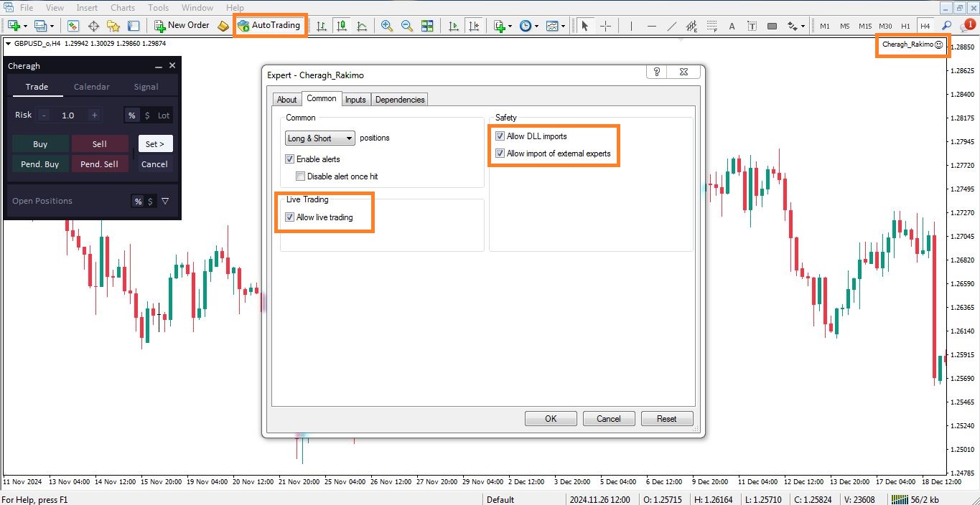Image resolution: width=980 pixels, height=505 pixels.
Task: Click the AutoTrading toolbar button
Action: coord(270,25)
